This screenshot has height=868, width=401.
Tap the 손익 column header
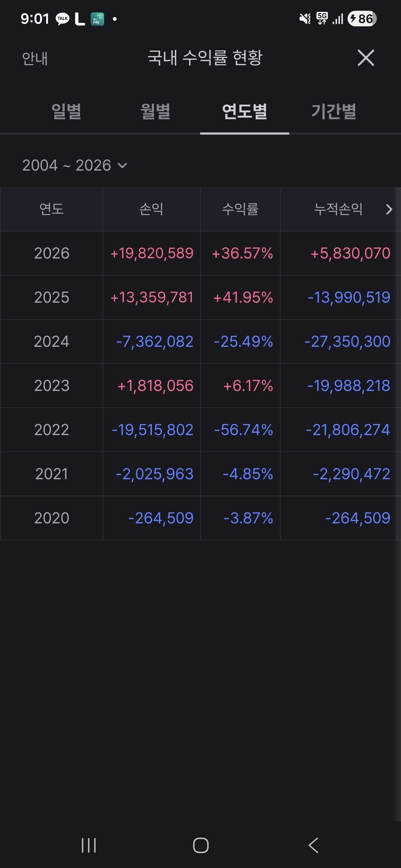[151, 209]
